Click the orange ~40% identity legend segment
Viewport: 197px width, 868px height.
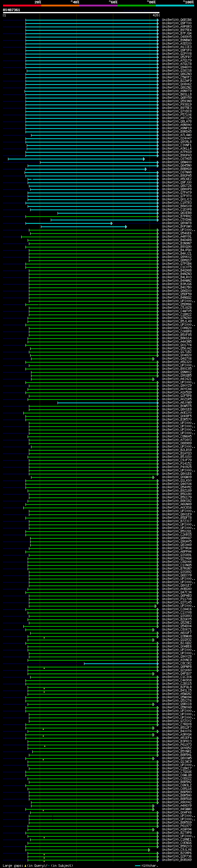point(60,6)
